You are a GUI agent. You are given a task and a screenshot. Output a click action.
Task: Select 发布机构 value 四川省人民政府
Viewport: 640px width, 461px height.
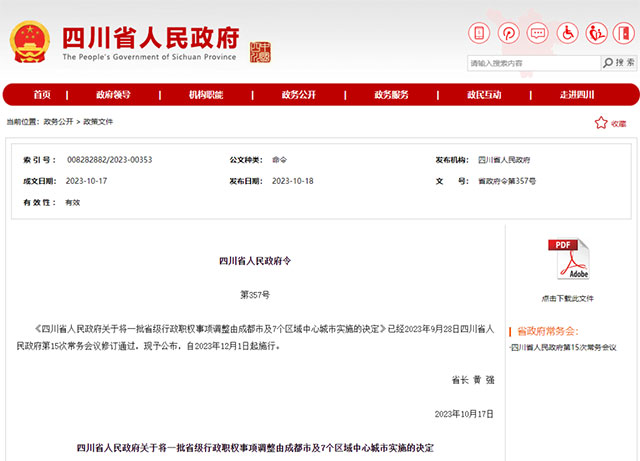[x=504, y=160]
